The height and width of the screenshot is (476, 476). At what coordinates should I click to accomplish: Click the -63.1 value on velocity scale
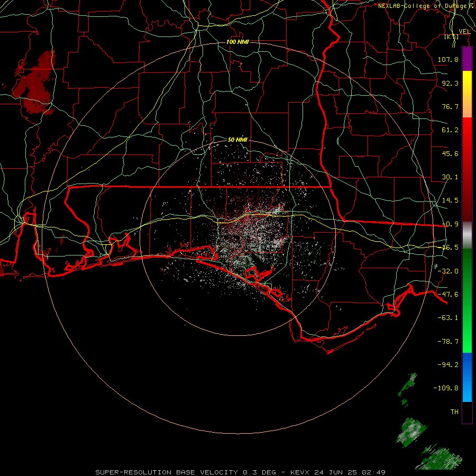click(448, 318)
